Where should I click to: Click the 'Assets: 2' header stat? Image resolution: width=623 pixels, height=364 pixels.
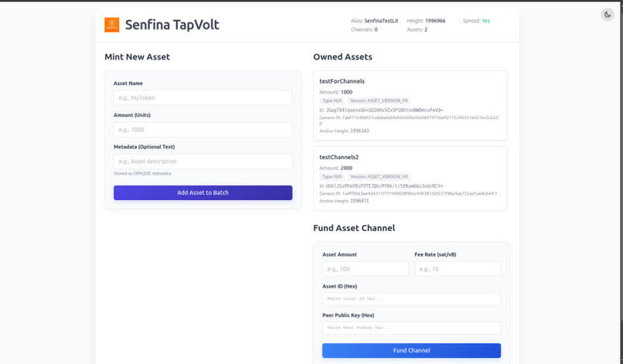click(x=417, y=29)
